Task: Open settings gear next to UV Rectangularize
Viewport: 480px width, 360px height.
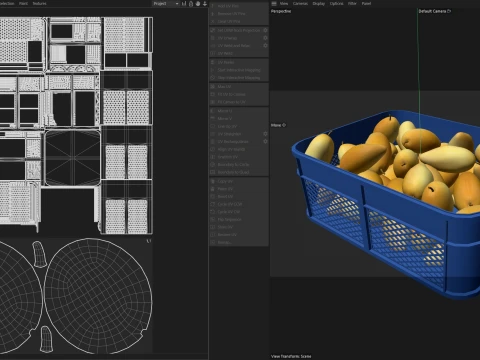Action: [x=265, y=142]
